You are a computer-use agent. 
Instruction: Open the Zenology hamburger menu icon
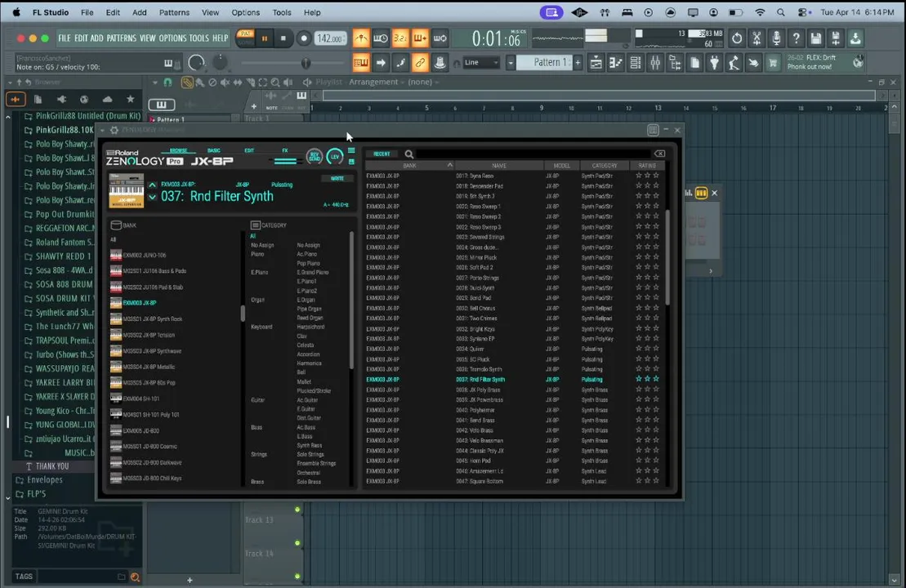pyautogui.click(x=351, y=150)
